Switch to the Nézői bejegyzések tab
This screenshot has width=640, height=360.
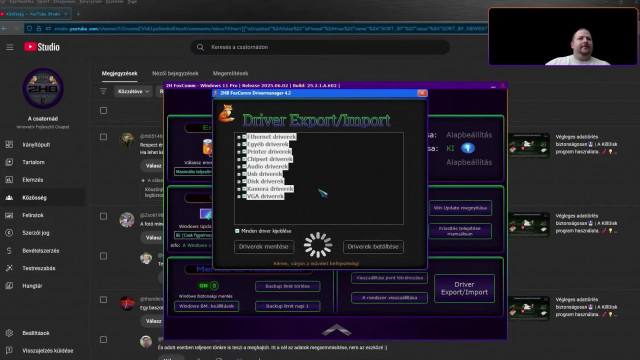175,73
